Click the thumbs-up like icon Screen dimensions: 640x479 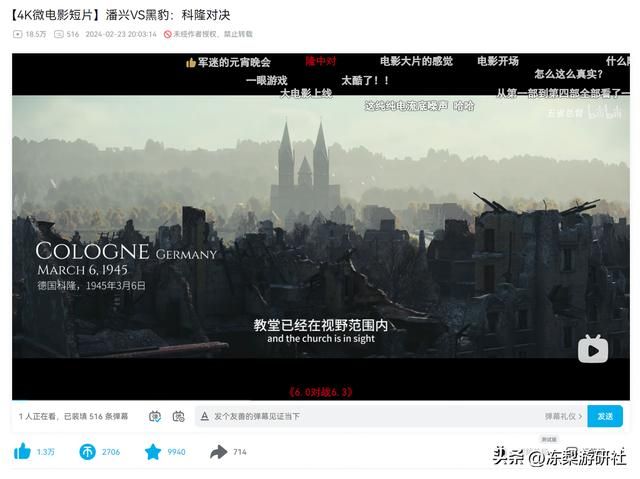[x=22, y=451]
